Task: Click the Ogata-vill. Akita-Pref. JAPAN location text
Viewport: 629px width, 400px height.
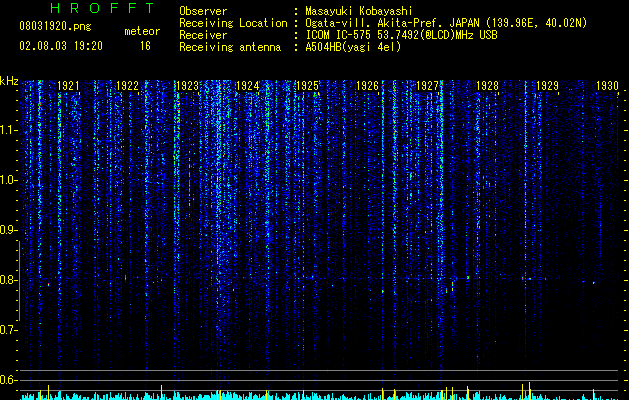Action: point(446,23)
